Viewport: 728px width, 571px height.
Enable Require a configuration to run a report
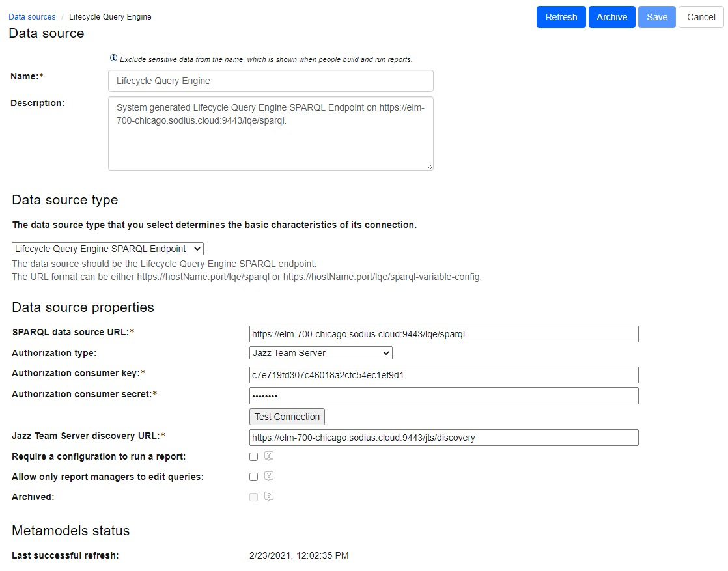254,457
